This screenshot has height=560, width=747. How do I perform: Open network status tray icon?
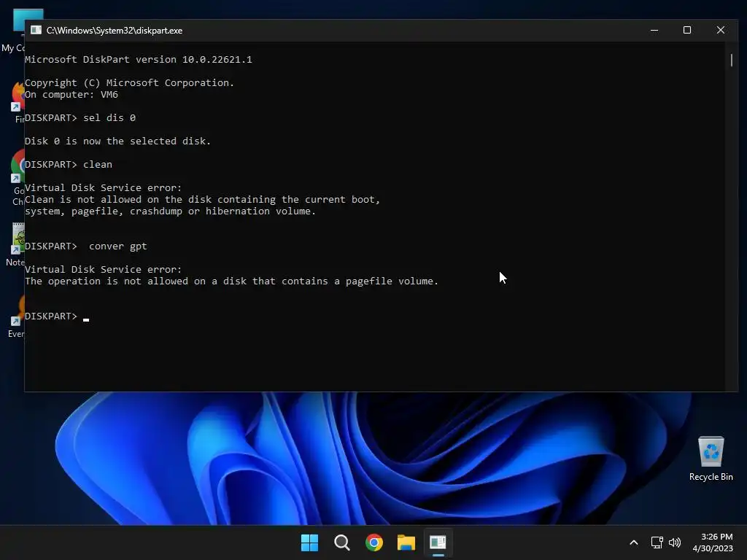pyautogui.click(x=657, y=542)
